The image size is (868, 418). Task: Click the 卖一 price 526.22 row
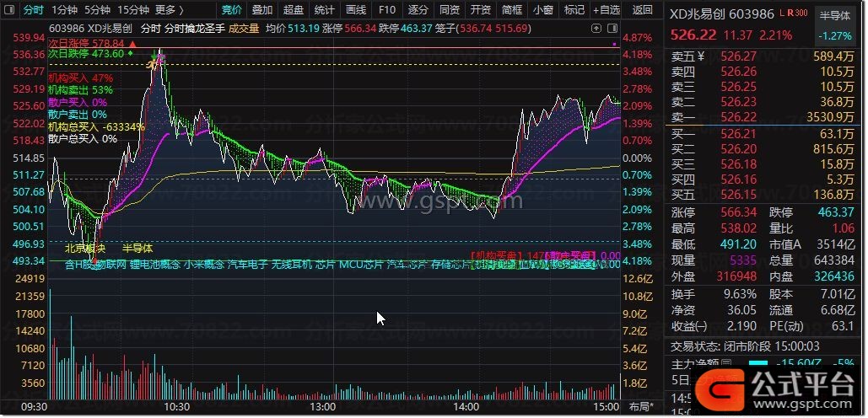pos(762,116)
